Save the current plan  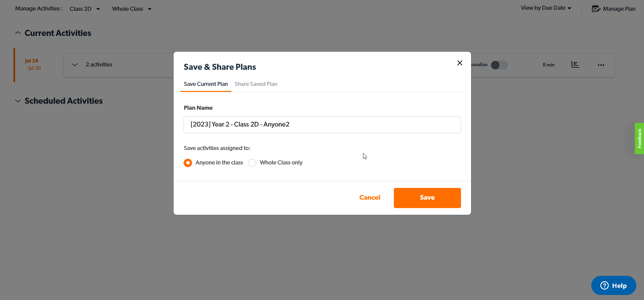coord(427,198)
